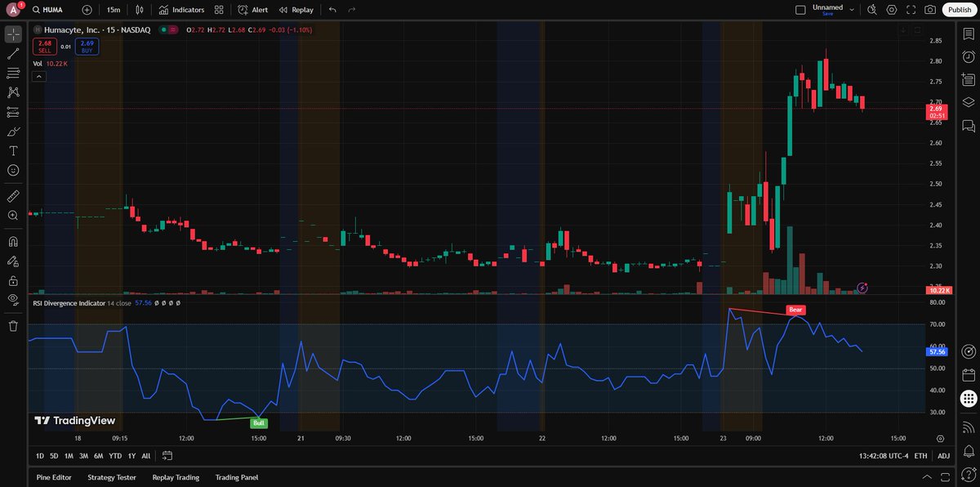The image size is (980, 487).
Task: Select the trend line drawing tool
Action: (13, 54)
